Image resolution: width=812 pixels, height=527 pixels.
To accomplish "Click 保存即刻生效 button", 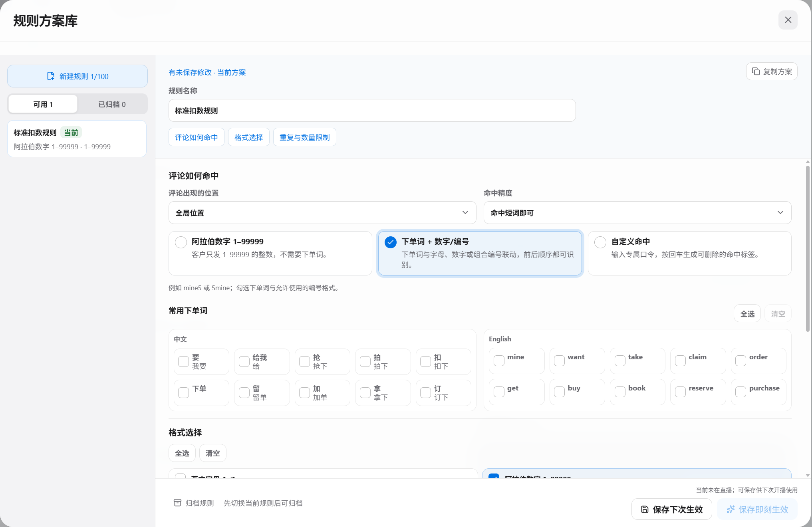I will (x=757, y=509).
